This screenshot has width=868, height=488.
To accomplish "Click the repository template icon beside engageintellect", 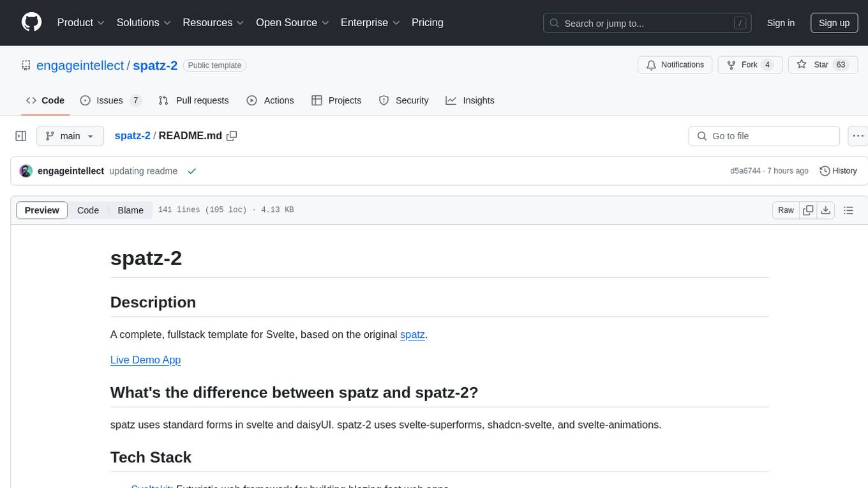I will click(26, 65).
